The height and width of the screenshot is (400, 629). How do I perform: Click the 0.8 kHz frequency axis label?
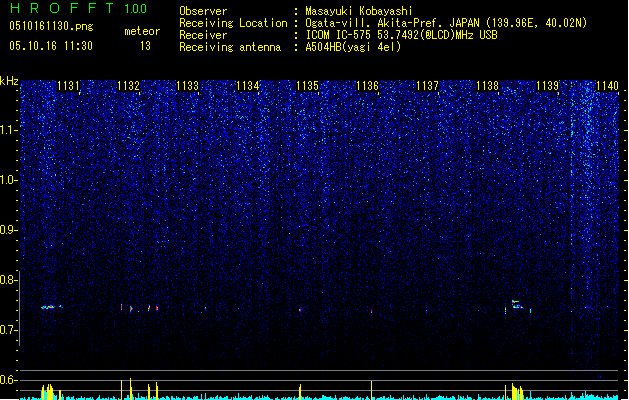coord(8,280)
